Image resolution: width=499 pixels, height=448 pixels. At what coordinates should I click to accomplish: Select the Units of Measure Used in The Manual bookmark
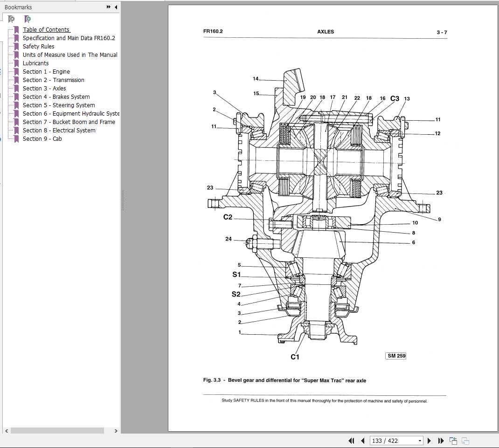coord(70,55)
